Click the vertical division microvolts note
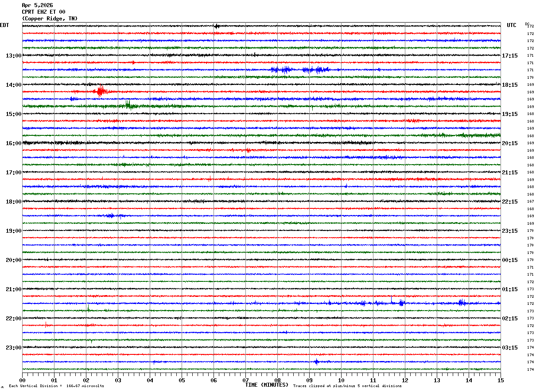The height and width of the screenshot is (392, 536). (56, 386)
